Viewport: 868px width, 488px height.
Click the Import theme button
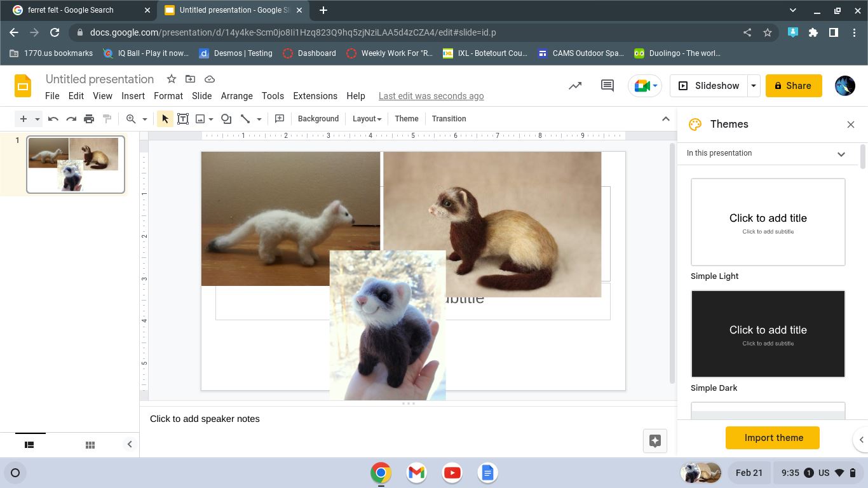(773, 438)
